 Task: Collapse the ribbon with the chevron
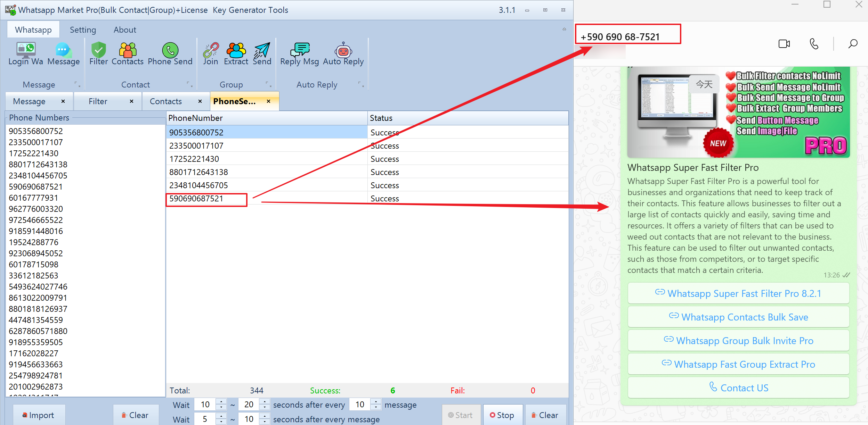pyautogui.click(x=564, y=29)
